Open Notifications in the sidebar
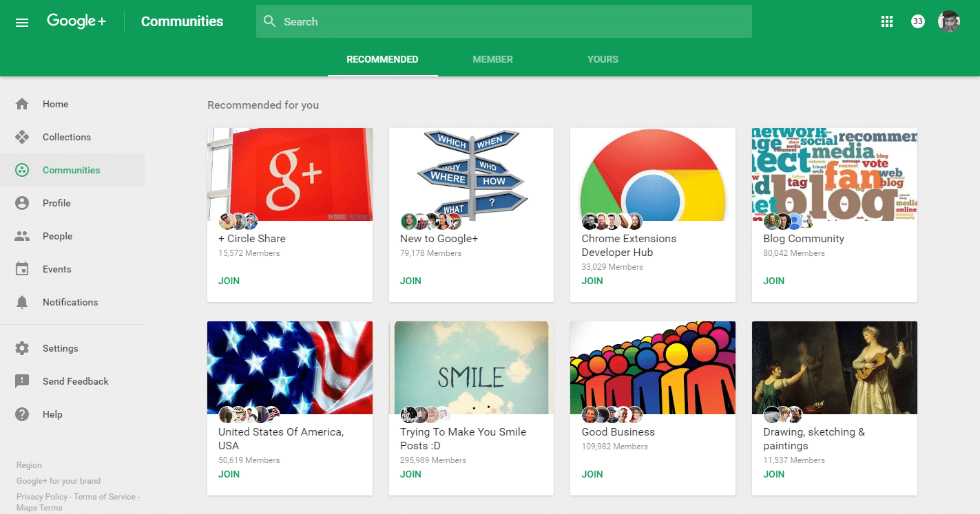This screenshot has height=514, width=980. pyautogui.click(x=72, y=302)
